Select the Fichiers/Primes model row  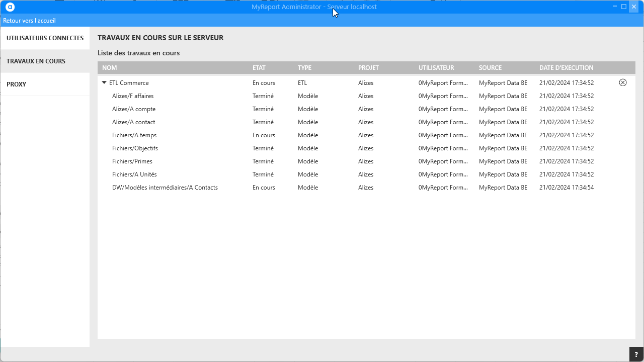pyautogui.click(x=132, y=161)
